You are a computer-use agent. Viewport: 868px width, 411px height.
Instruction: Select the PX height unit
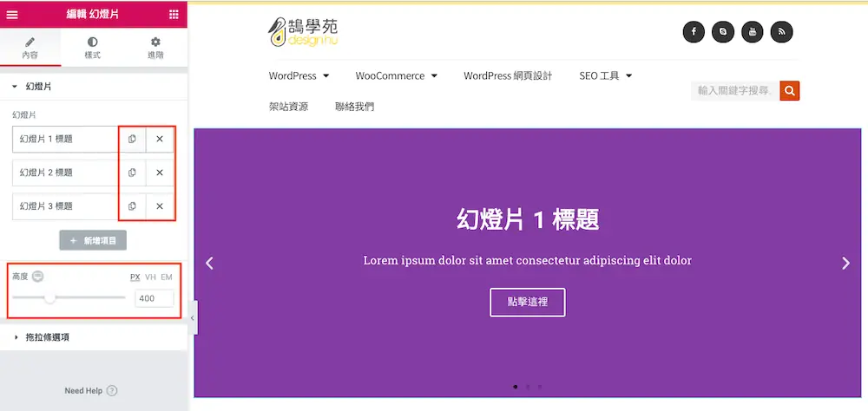135,277
